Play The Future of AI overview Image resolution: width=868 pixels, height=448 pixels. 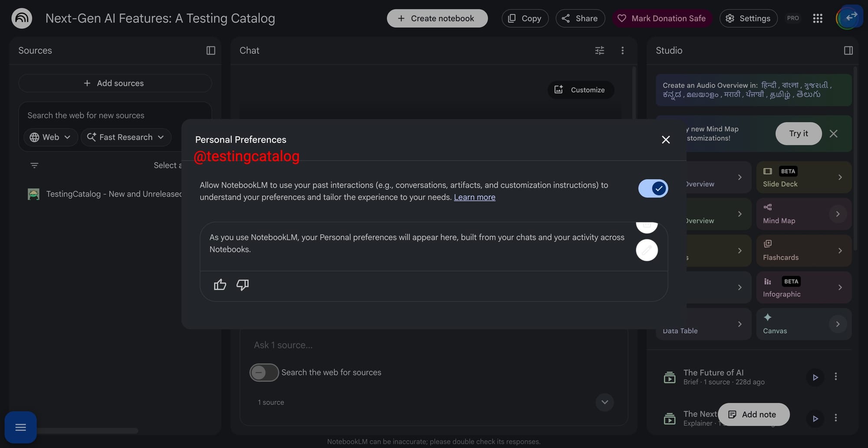pos(815,377)
